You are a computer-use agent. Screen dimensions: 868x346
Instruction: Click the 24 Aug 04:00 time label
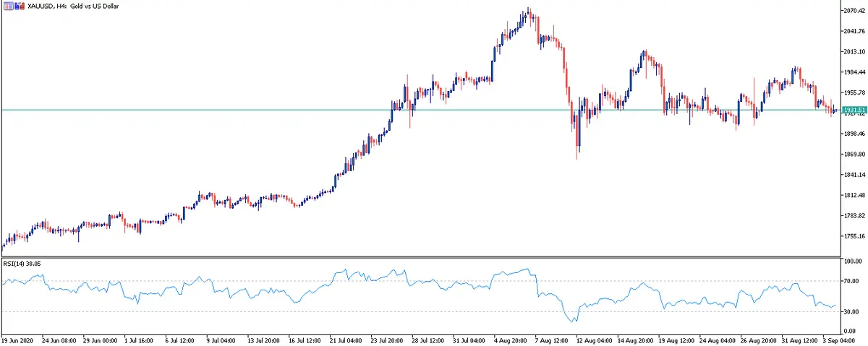coord(719,339)
